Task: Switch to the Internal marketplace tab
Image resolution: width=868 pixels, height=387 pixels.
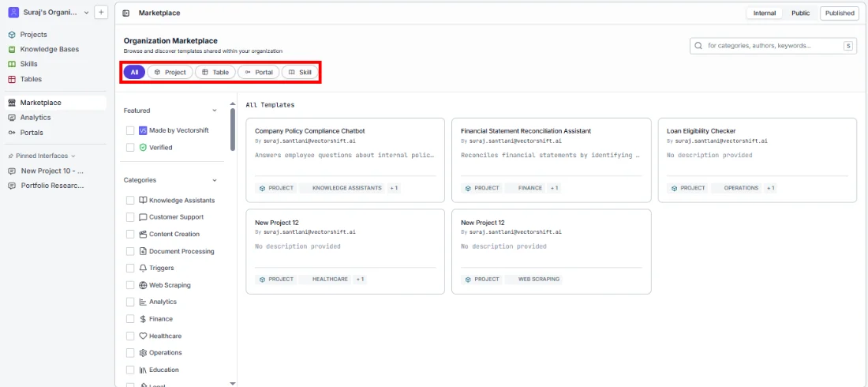Action: [x=765, y=13]
